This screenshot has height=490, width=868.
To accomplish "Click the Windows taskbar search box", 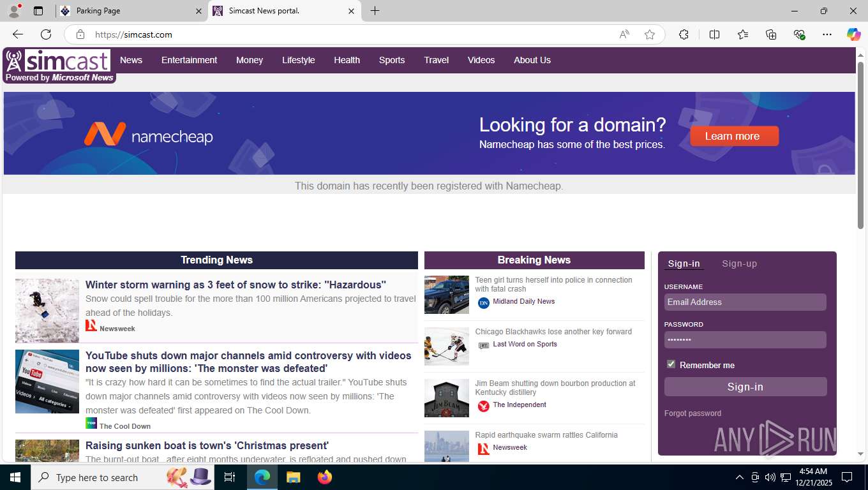I will (x=122, y=477).
